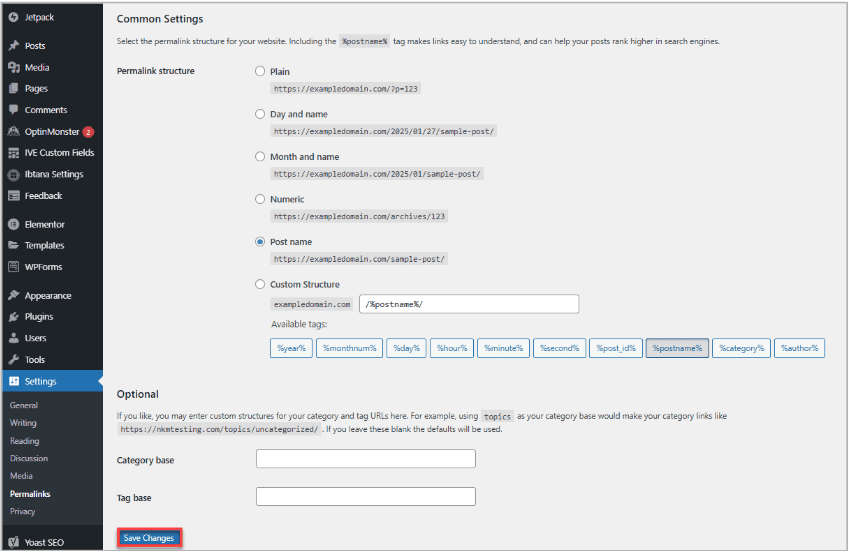This screenshot has height=553, width=849.
Task: Click the Feedback icon
Action: pos(14,196)
